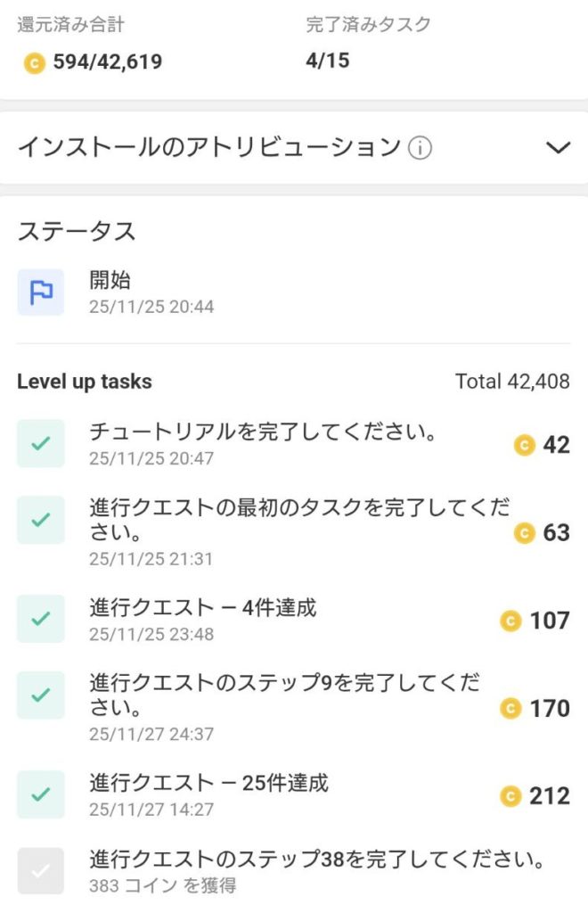Click the green check for チュートリアル task
The image size is (588, 913).
pyautogui.click(x=40, y=443)
